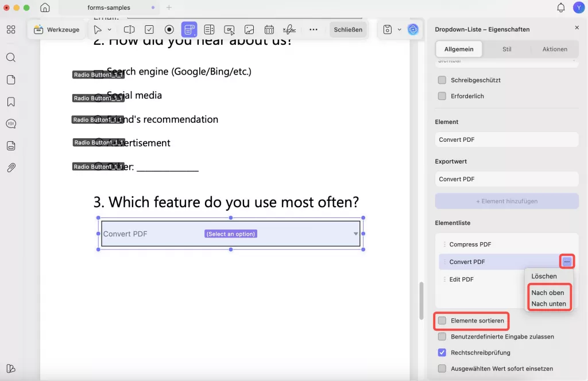Enable Elemente sortieren checkbox
Image resolution: width=588 pixels, height=381 pixels.
[x=442, y=320]
